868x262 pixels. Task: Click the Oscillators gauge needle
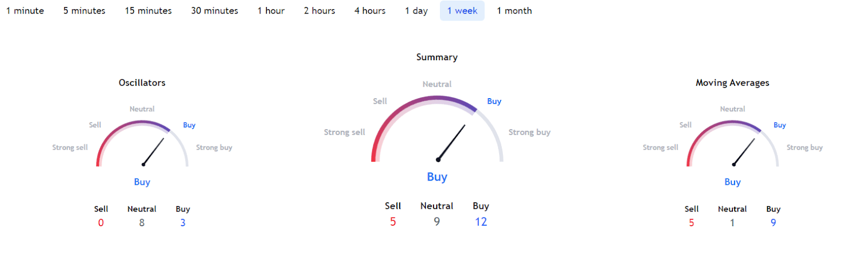pyautogui.click(x=154, y=151)
